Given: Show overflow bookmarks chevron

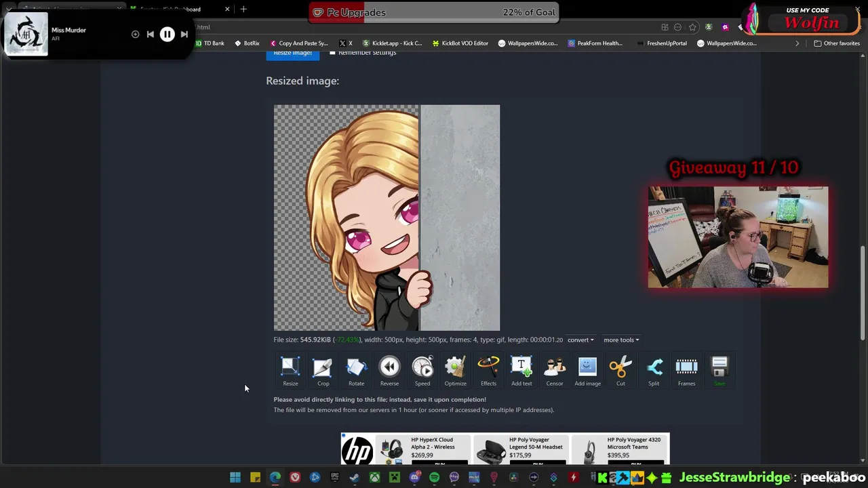Looking at the screenshot, I should pyautogui.click(x=797, y=43).
